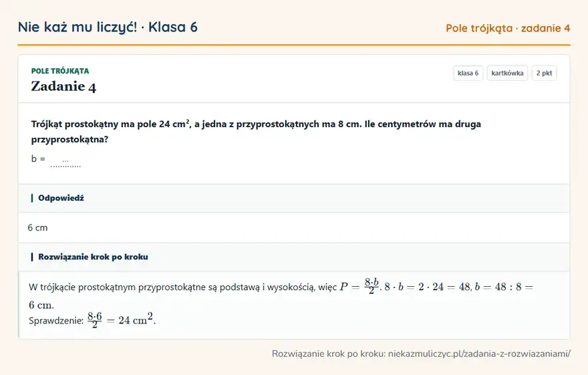Click the task question text about the triangle

pos(256,131)
